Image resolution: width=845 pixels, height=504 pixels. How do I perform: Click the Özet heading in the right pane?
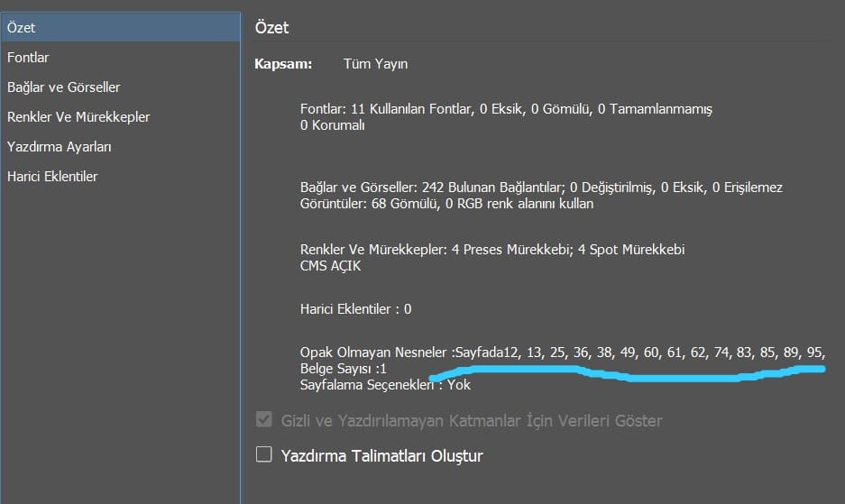(x=271, y=27)
